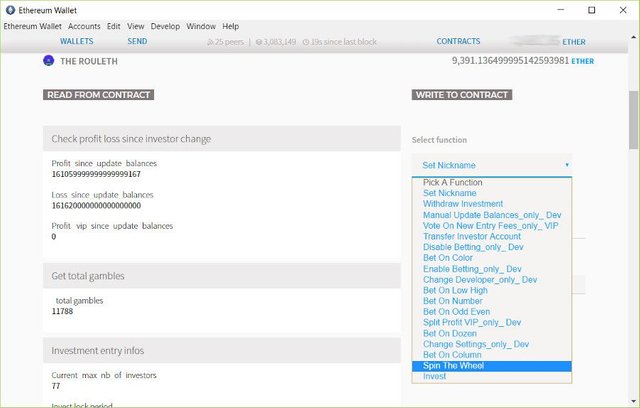Click the Profit vip since update balances label
The width and height of the screenshot is (640, 408).
(x=112, y=226)
